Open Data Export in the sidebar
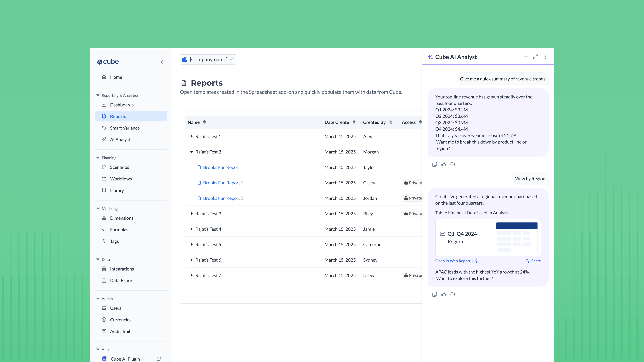 [122, 280]
